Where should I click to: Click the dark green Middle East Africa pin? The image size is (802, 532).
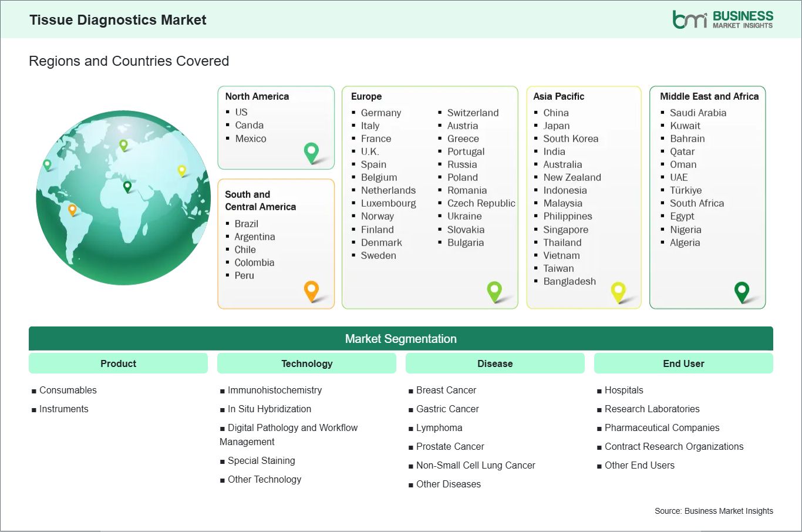tap(742, 291)
